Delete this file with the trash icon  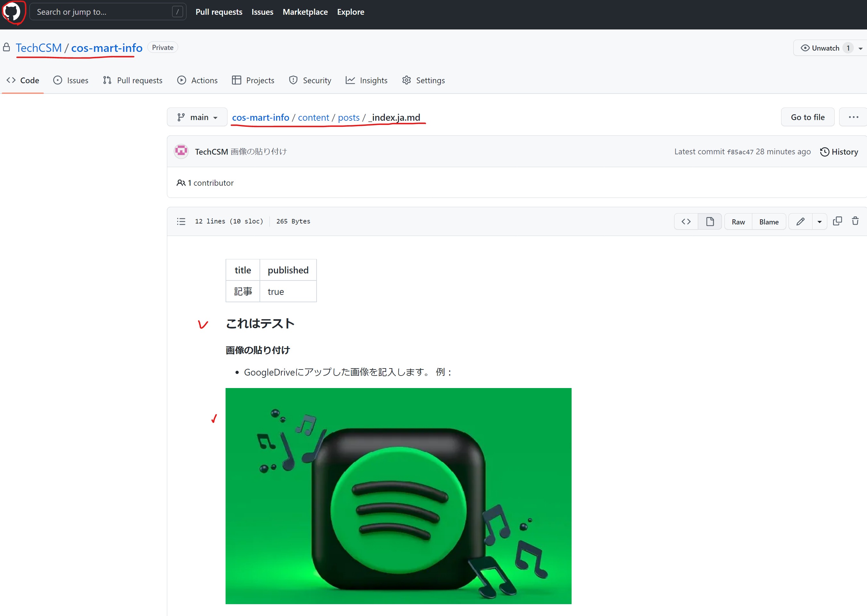coord(855,221)
